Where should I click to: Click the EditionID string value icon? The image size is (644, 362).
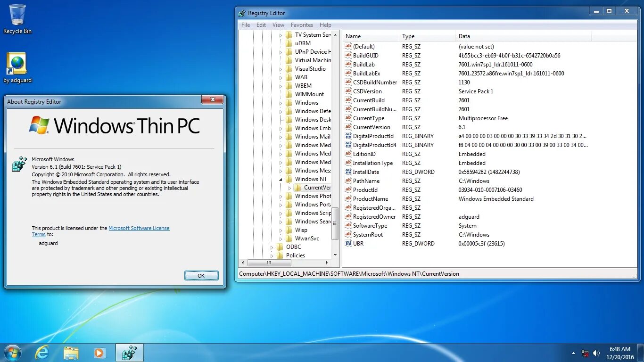(x=348, y=154)
